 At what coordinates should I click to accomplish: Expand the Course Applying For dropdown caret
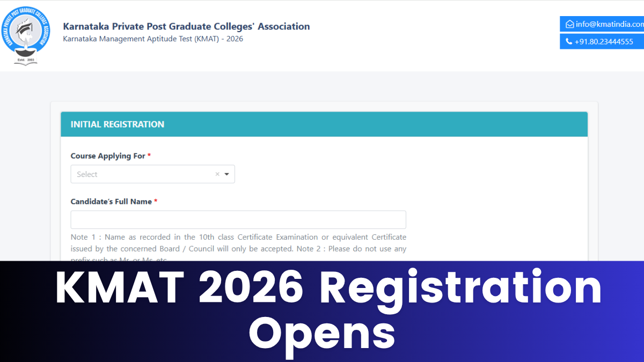click(226, 174)
